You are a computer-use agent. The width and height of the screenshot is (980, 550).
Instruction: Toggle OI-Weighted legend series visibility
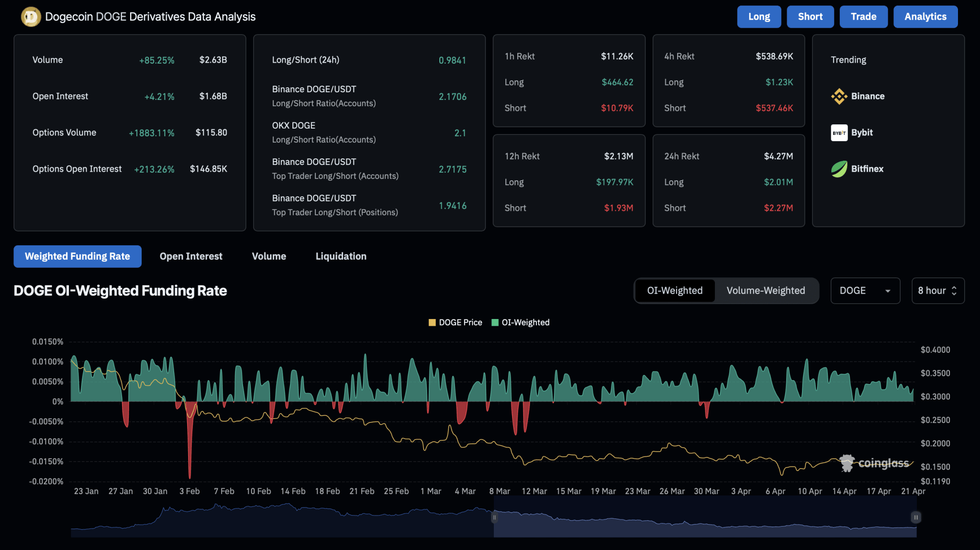521,322
